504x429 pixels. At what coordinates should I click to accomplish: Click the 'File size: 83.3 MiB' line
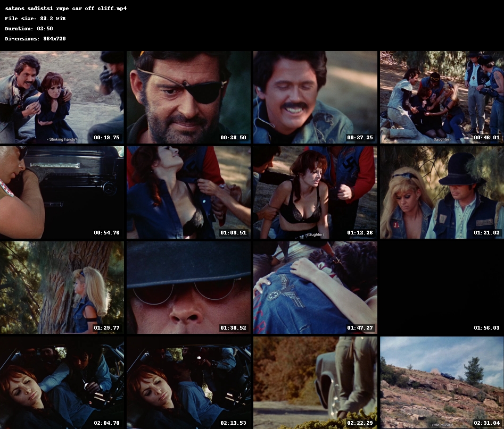[x=35, y=19]
